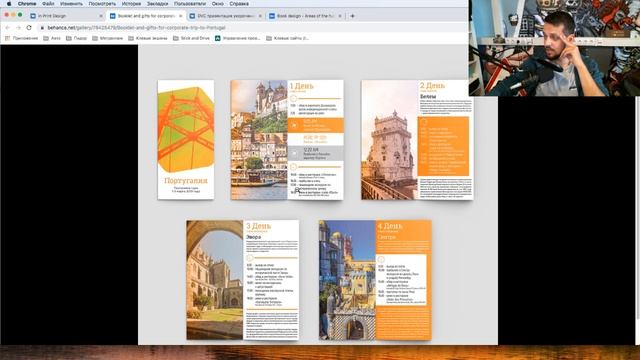Screen dimensions: 640x360
Task: Open the Справка menu
Action: (x=239, y=4)
